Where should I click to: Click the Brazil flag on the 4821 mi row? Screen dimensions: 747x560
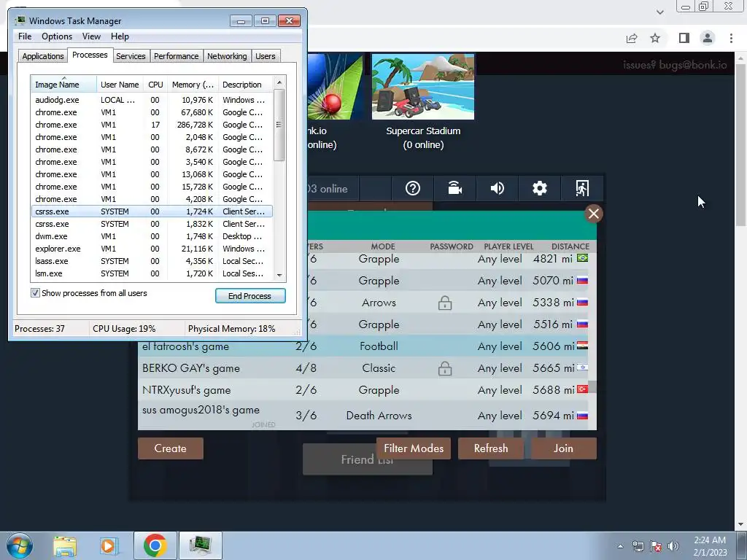tap(582, 258)
